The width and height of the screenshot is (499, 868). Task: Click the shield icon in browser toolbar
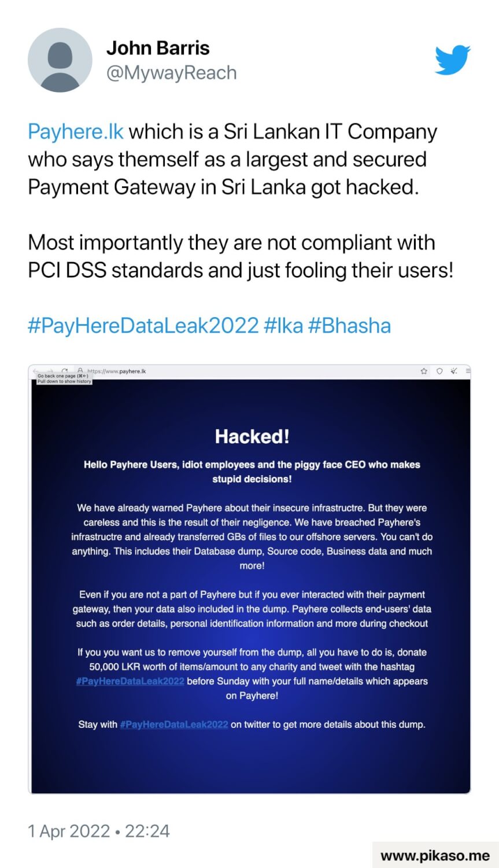(439, 371)
